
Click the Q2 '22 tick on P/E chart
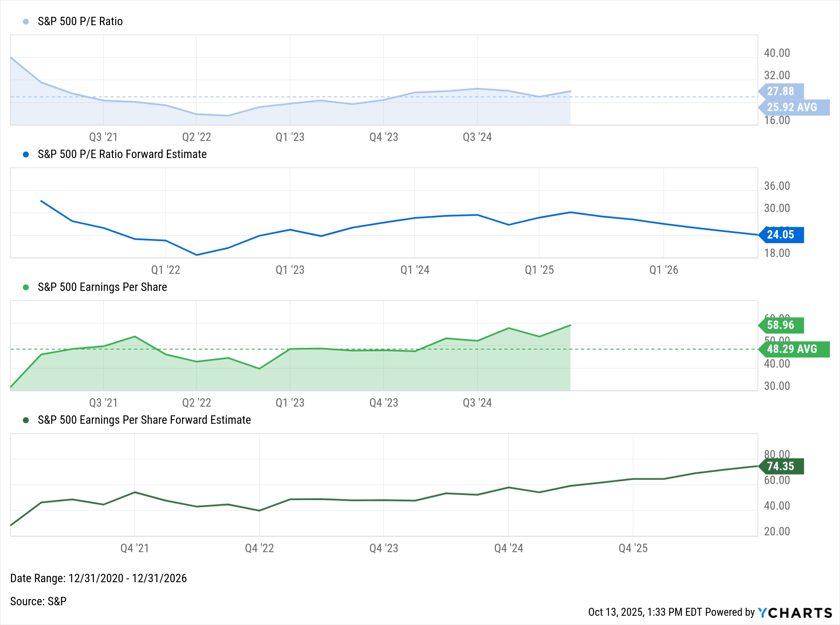(197, 137)
